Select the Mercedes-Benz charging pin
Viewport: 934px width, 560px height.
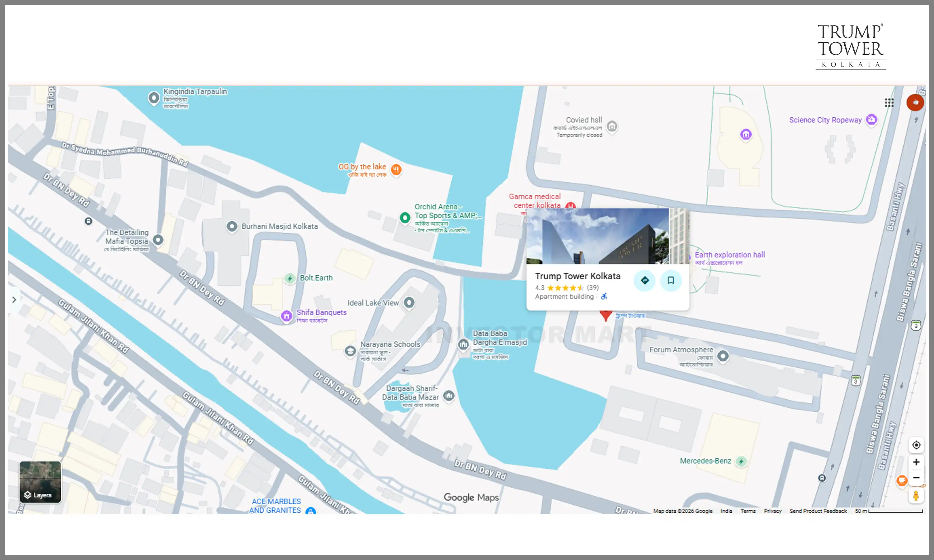coord(741,461)
